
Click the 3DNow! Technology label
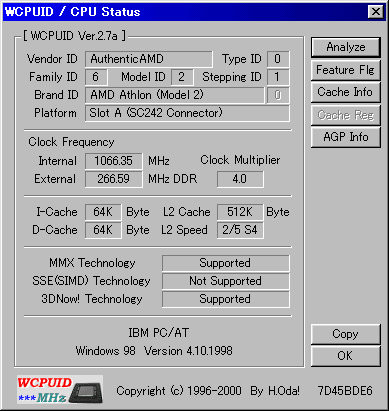[92, 299]
